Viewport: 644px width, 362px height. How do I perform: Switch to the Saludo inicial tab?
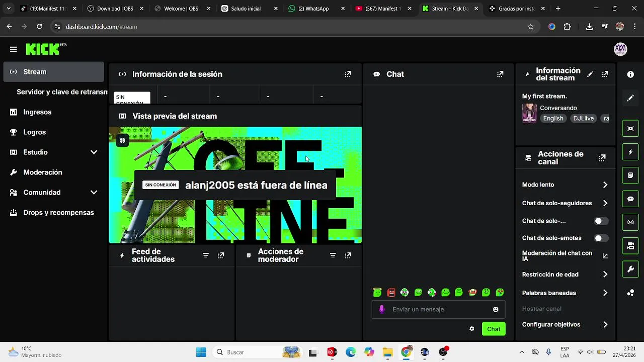(x=250, y=9)
